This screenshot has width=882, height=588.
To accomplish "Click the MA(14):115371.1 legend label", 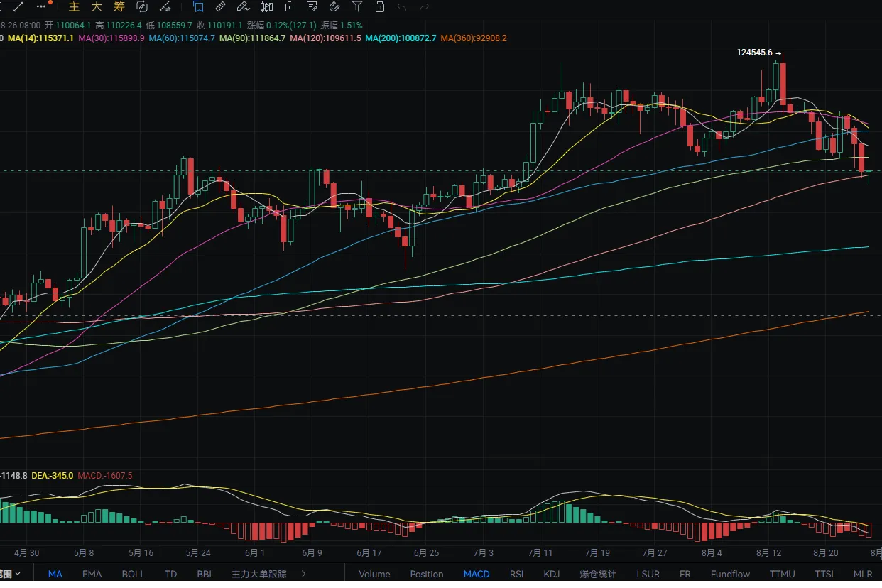I will 40,38.
